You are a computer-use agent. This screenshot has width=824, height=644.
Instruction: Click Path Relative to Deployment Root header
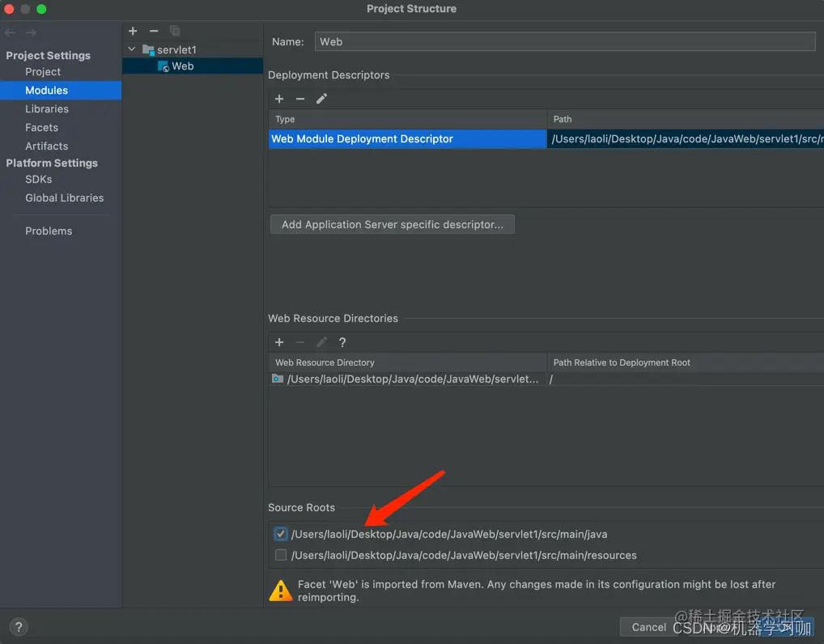pos(686,362)
